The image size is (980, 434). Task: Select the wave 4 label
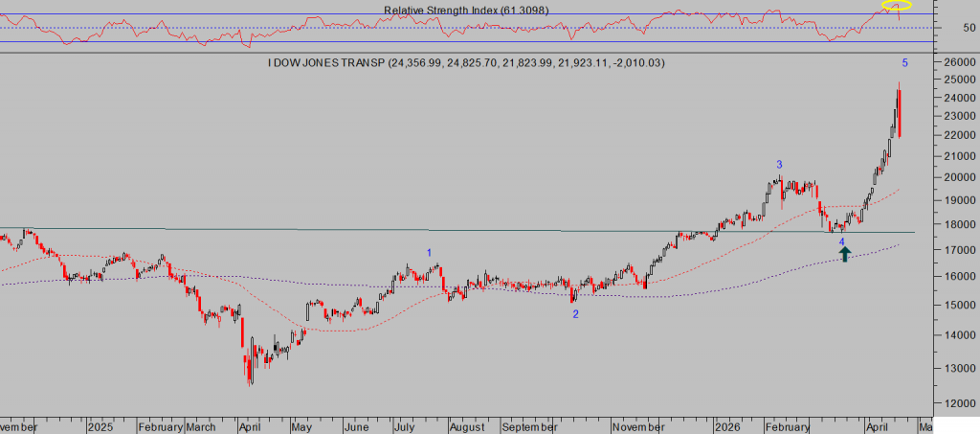[841, 241]
